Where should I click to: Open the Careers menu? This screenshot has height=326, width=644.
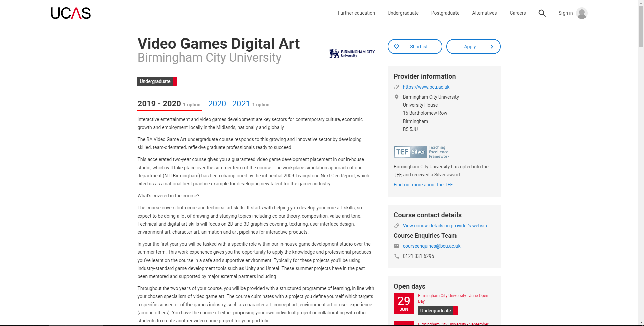click(x=518, y=13)
